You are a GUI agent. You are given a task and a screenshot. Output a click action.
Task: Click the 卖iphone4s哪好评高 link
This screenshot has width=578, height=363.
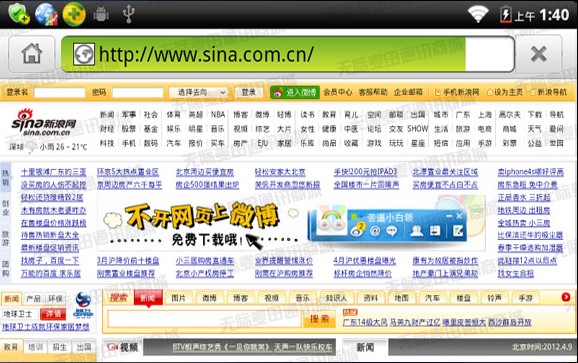[x=530, y=172]
